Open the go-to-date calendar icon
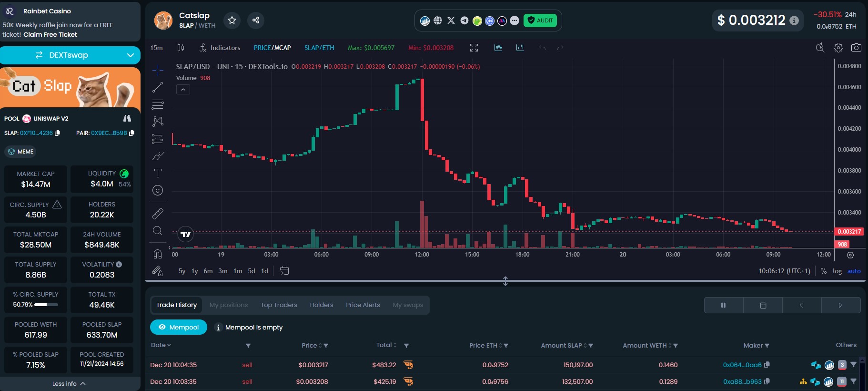Viewport: 868px width, 391px height. pos(284,271)
